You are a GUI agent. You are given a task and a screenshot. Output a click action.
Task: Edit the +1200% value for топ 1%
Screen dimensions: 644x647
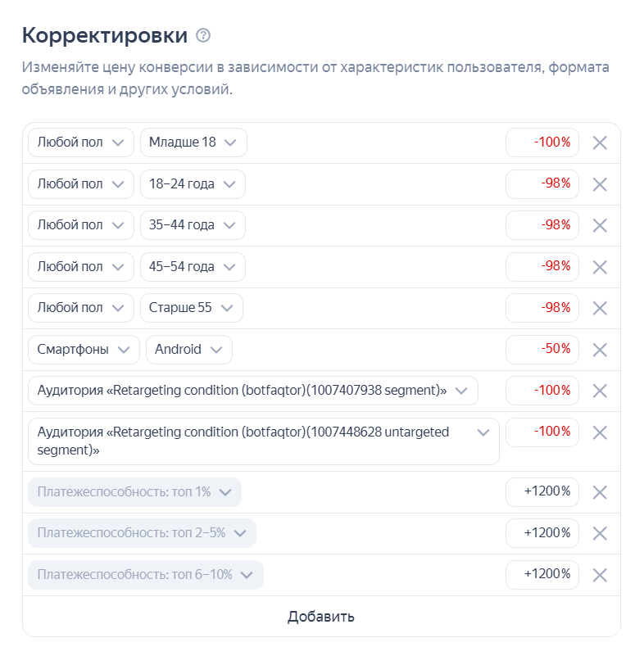tap(542, 492)
